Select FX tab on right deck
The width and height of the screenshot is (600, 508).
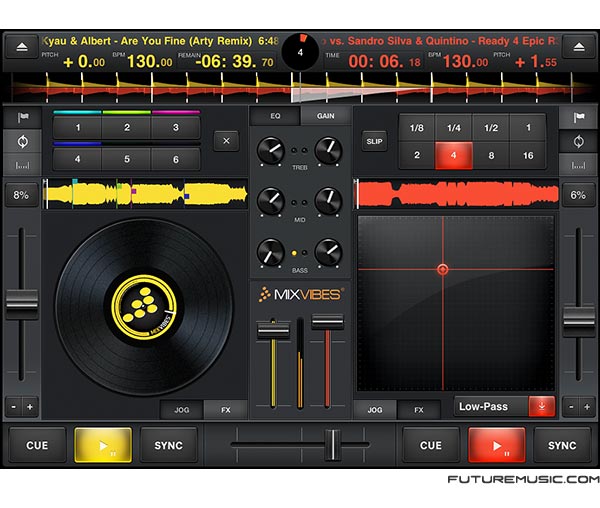coord(419,410)
